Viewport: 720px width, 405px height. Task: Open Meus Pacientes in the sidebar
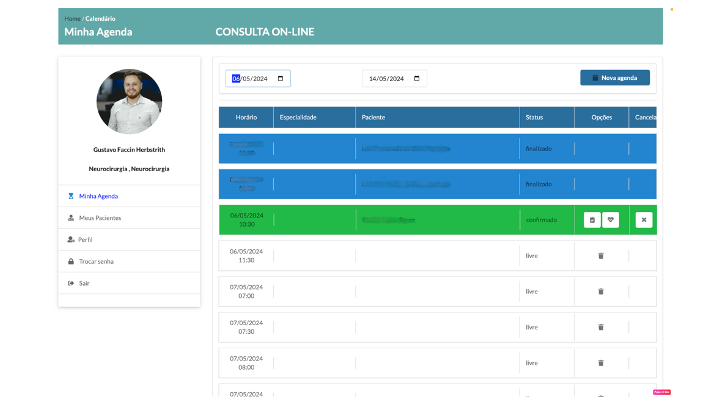[100, 218]
